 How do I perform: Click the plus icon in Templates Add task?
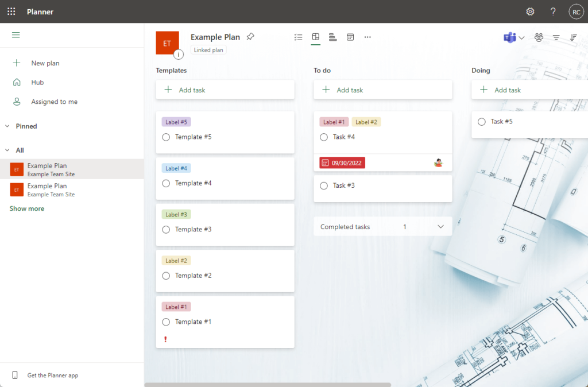[x=168, y=90]
